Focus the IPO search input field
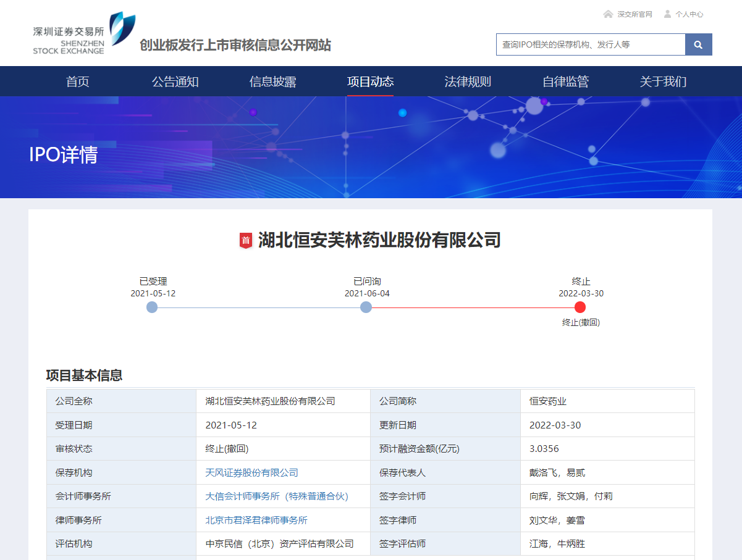Viewport: 742px width, 560px height. pos(591,44)
